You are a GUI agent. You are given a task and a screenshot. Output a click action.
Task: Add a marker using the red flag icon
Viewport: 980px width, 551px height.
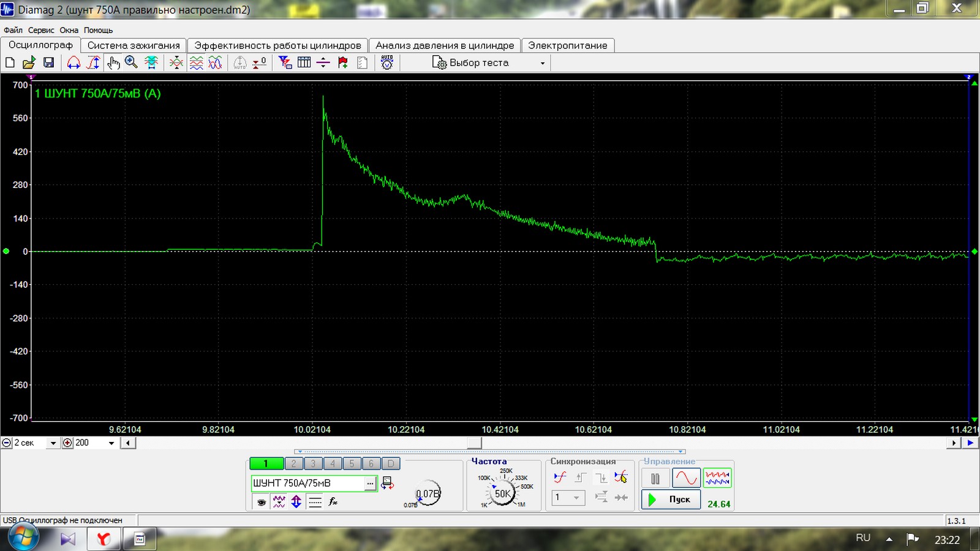pos(343,62)
